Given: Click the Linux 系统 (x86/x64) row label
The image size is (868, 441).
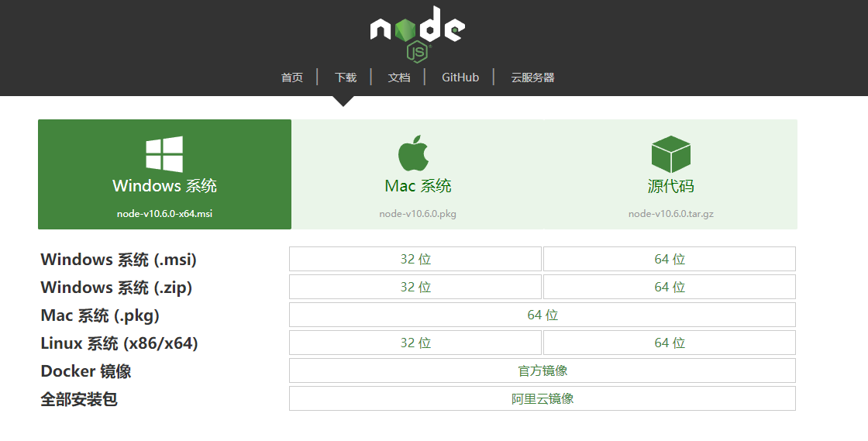Looking at the screenshot, I should 119,343.
